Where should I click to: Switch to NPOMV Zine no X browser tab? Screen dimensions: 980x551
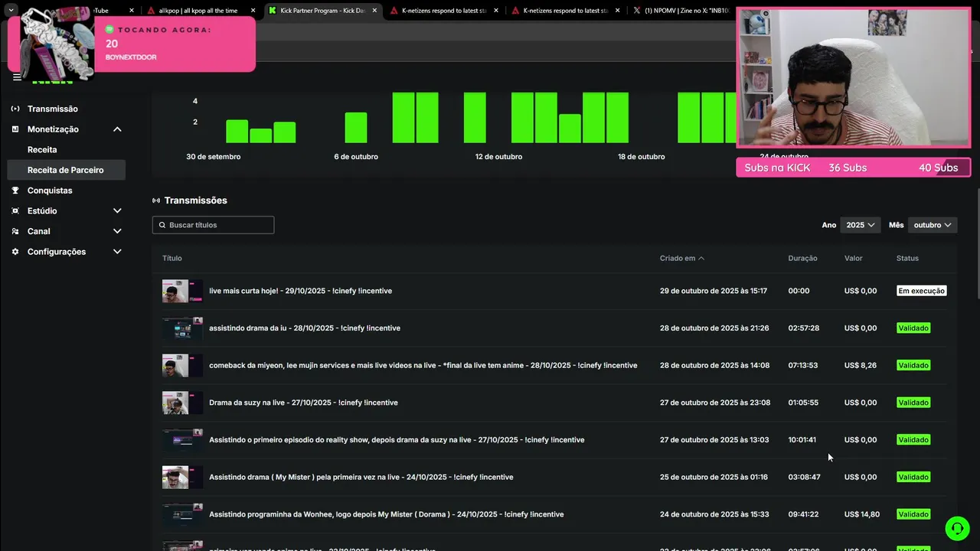pyautogui.click(x=681, y=11)
